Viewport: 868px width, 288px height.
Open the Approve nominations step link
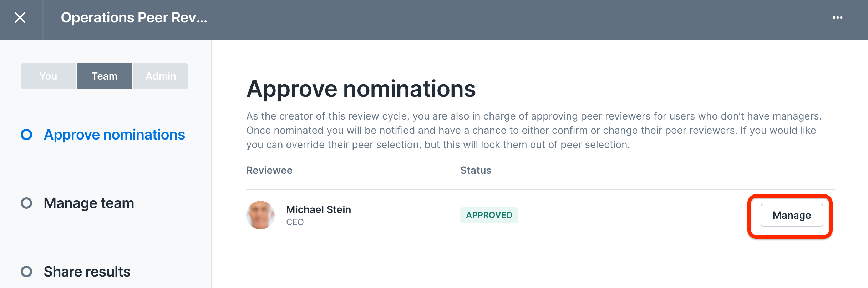point(114,135)
